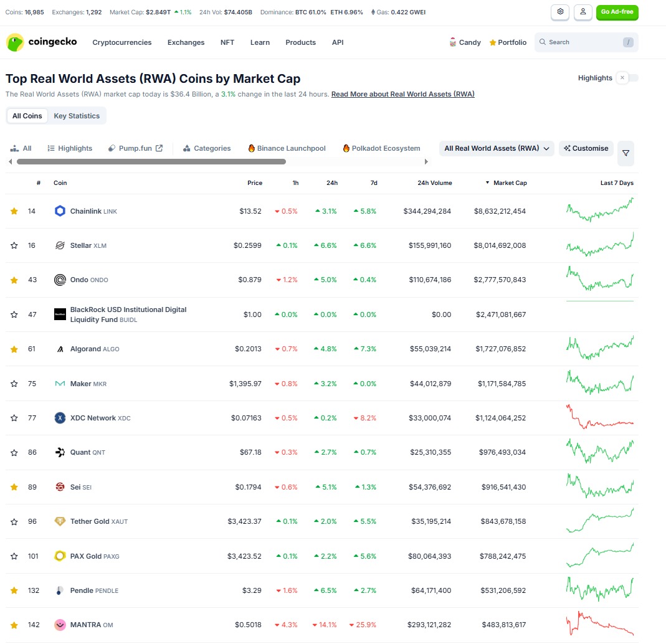Open the Learn nav menu
The image size is (666, 644).
pyautogui.click(x=260, y=42)
